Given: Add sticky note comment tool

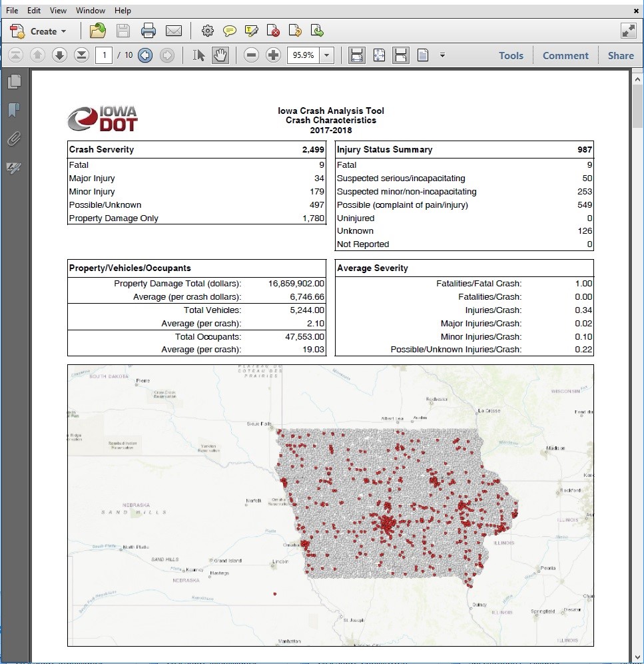Looking at the screenshot, I should point(230,31).
